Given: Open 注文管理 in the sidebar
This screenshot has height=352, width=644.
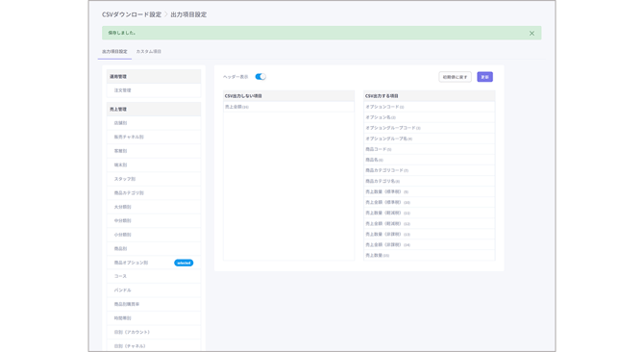Looking at the screenshot, I should (x=154, y=90).
